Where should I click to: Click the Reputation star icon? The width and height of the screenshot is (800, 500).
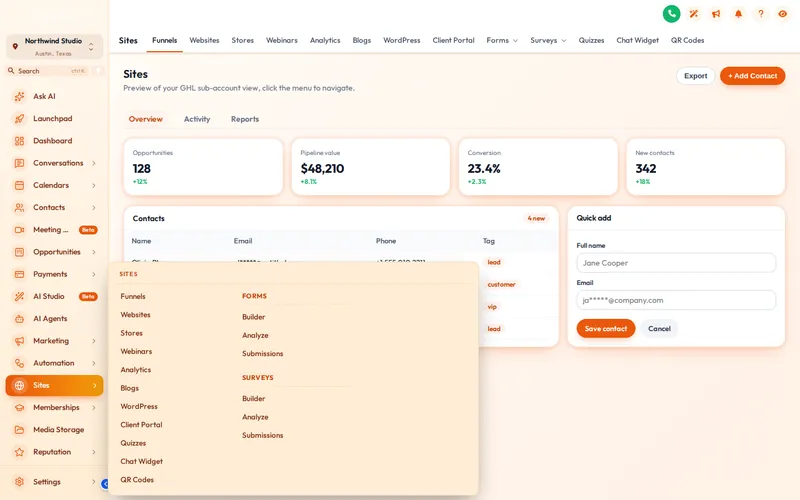(x=19, y=452)
